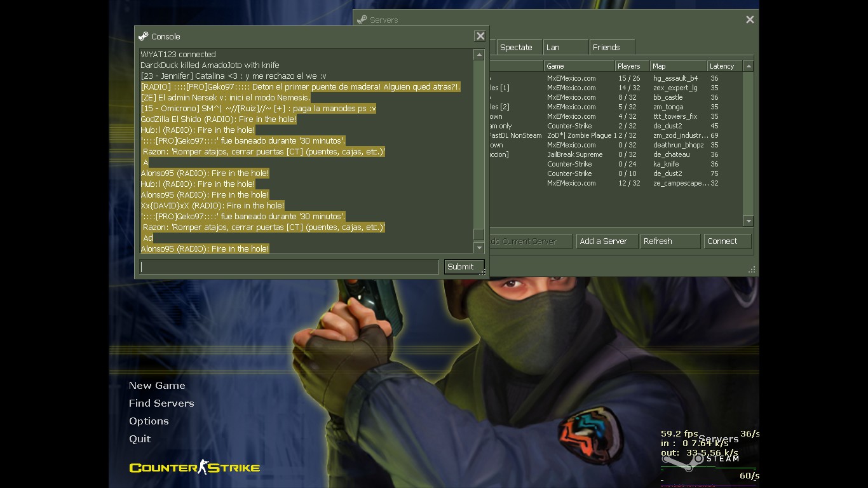
Task: Click console line 'Xx{DAVID}xX (RADIO): Fire in the hole!'
Action: (212, 206)
